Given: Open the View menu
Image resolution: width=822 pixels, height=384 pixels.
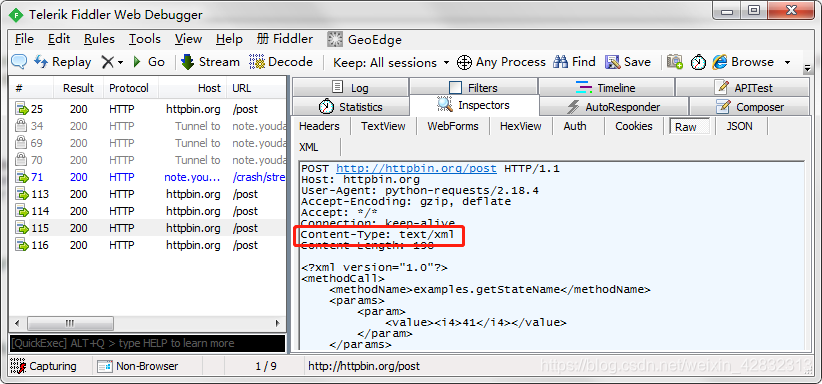Looking at the screenshot, I should [x=188, y=39].
